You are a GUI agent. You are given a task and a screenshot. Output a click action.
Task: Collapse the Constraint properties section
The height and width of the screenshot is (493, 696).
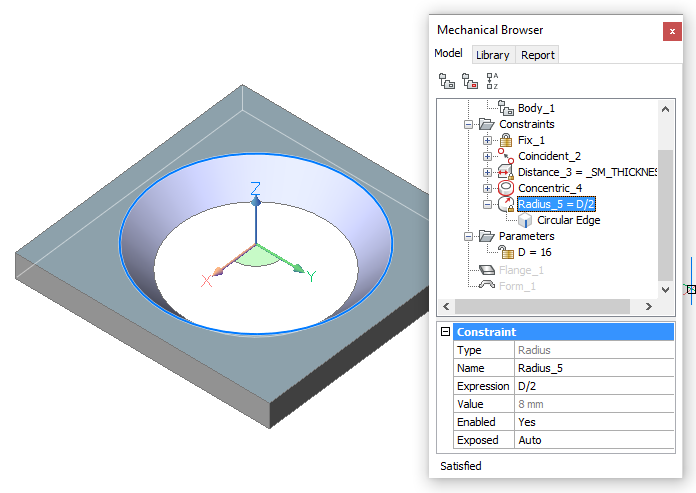point(446,332)
